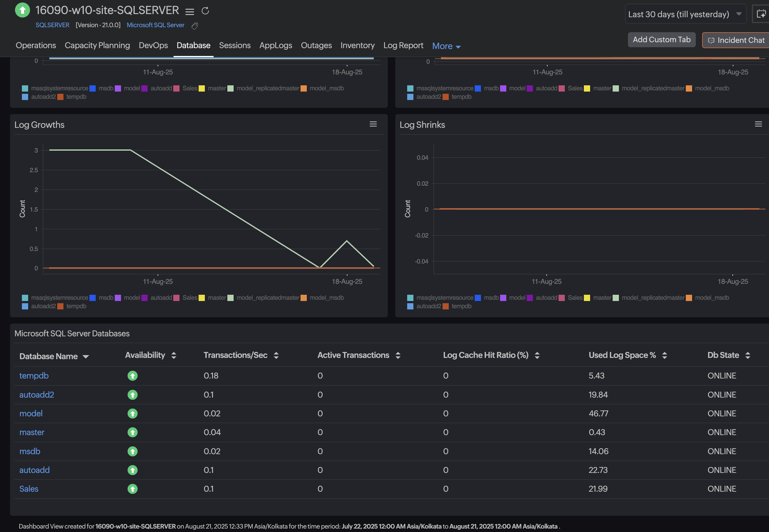The width and height of the screenshot is (769, 532).
Task: Click tempdb availability up-status icon
Action: pos(132,376)
